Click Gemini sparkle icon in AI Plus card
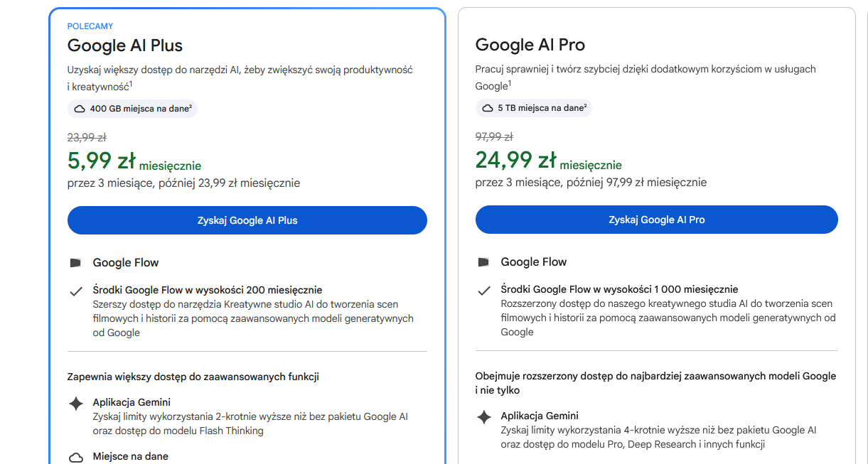The height and width of the screenshot is (464, 868). [76, 404]
